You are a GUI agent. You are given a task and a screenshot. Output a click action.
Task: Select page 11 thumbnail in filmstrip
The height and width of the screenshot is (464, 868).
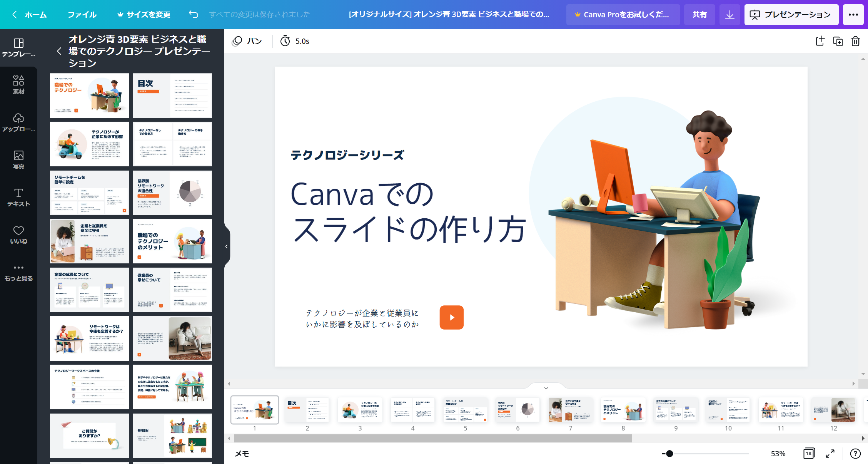[x=781, y=410]
